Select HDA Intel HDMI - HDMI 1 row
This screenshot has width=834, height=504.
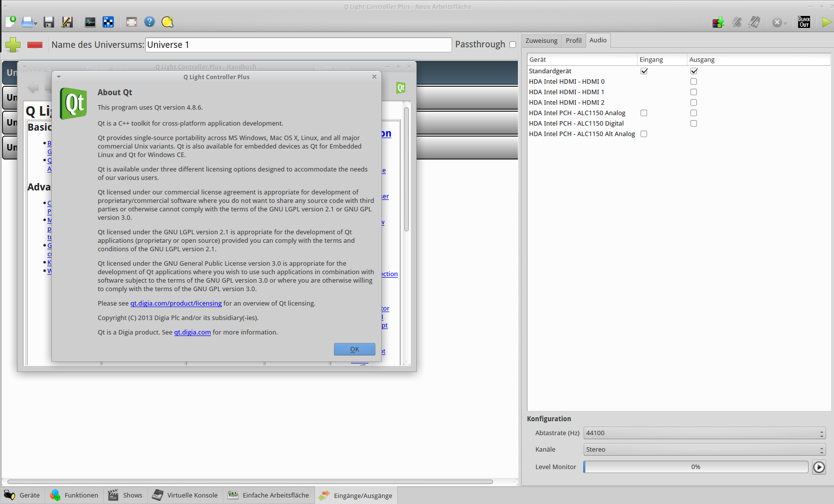679,92
